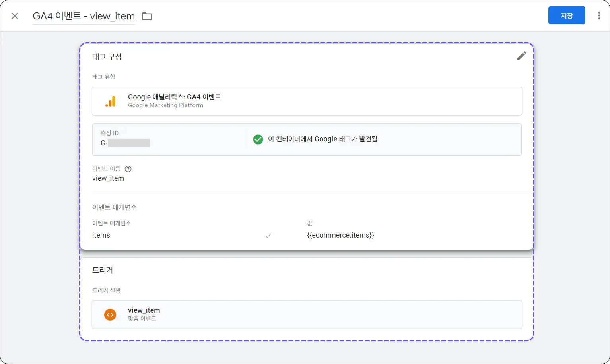Rename the tag title 'GA4 이벤트 - view_item'
Viewport: 610px width, 364px height.
click(x=84, y=16)
